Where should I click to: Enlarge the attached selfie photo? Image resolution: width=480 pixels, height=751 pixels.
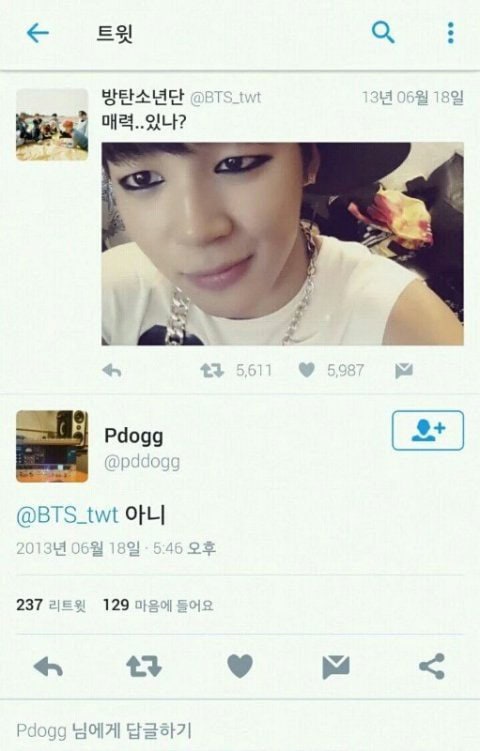(283, 244)
